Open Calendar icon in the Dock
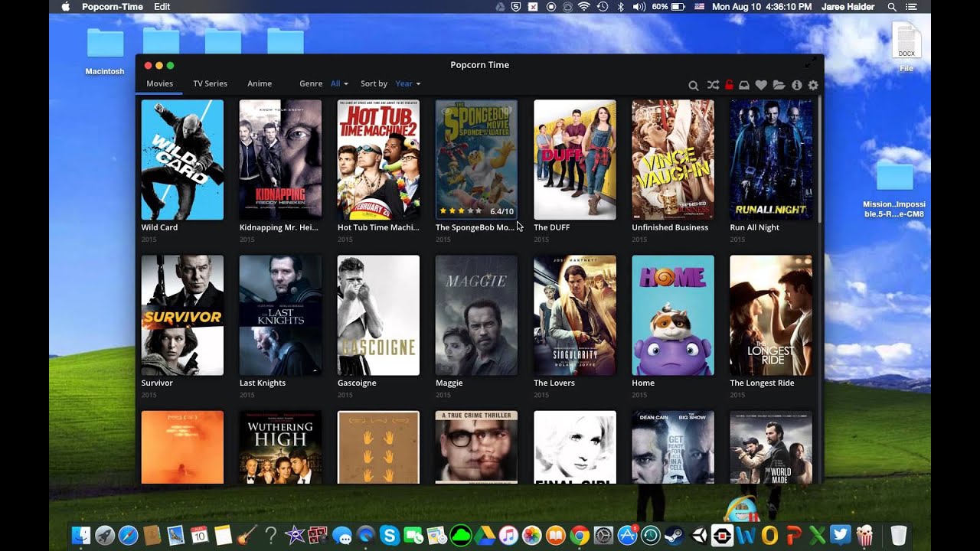 click(199, 536)
